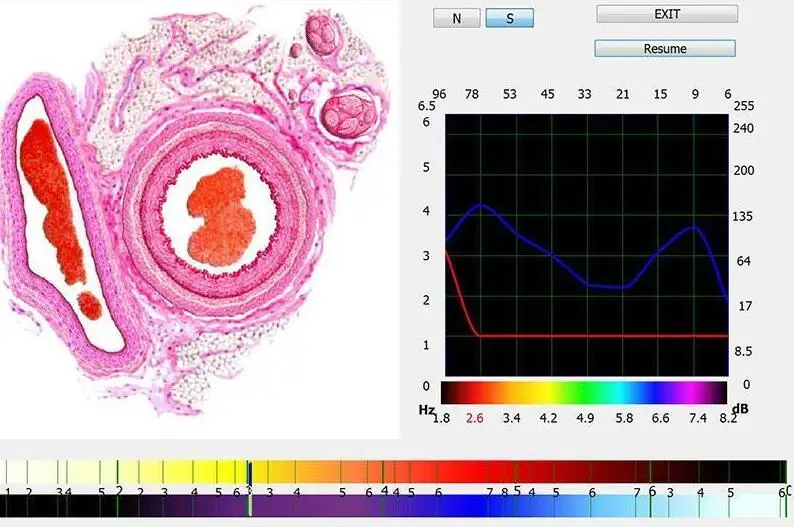Click the yellow-to-red gradient scale bar
The width and height of the screenshot is (794, 527).
tap(395, 472)
